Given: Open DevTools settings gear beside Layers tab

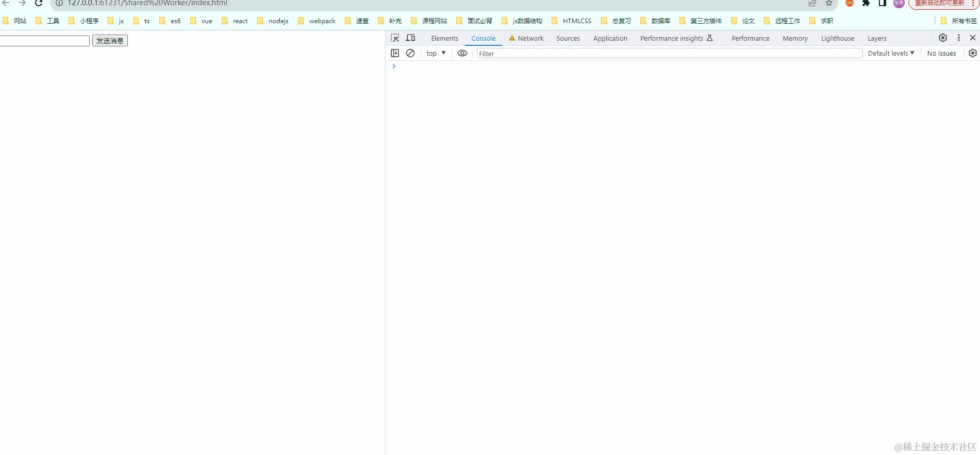Looking at the screenshot, I should coord(943,38).
